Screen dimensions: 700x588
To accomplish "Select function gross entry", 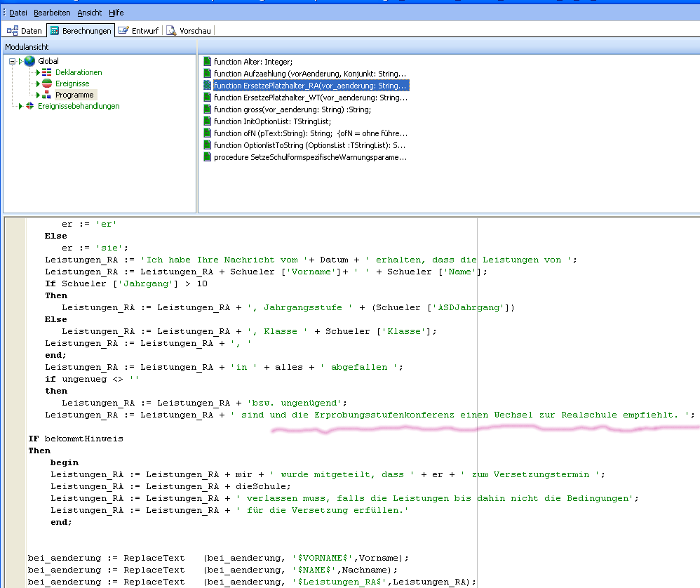I will coord(292,109).
